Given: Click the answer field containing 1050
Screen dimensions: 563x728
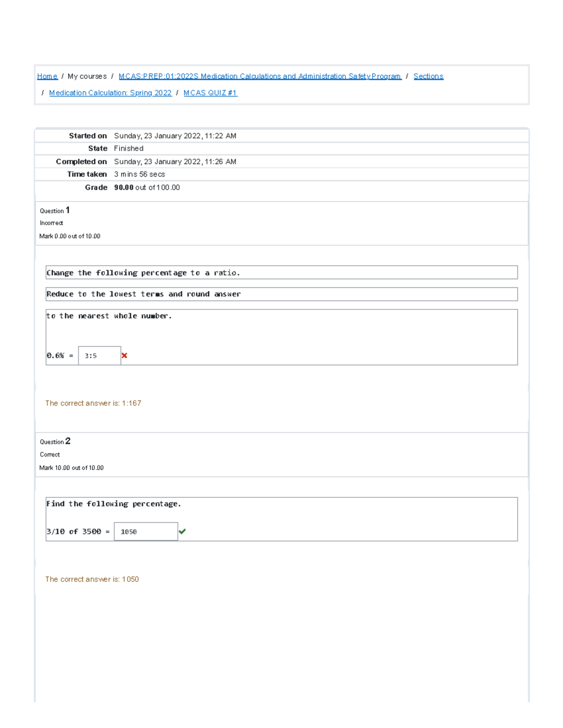Looking at the screenshot, I should coord(145,532).
